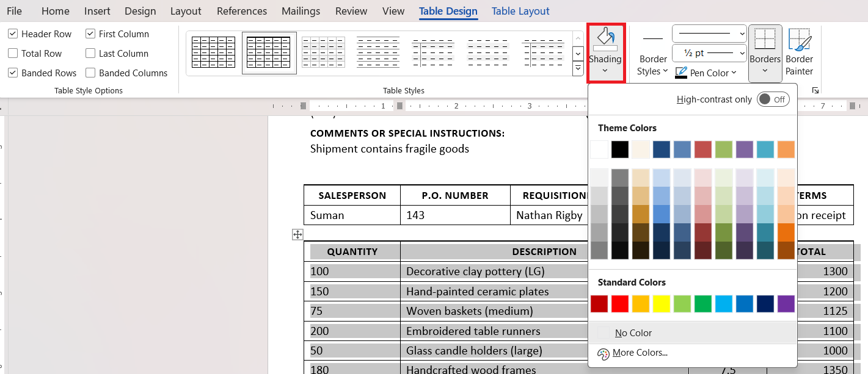
Task: Open the File menu
Action: [x=14, y=11]
